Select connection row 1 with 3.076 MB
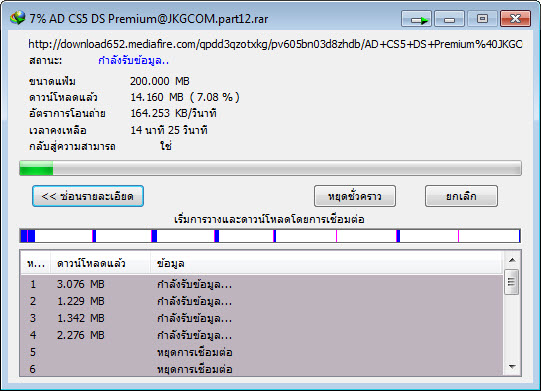Image resolution: width=541 pixels, height=391 pixels. point(261,284)
